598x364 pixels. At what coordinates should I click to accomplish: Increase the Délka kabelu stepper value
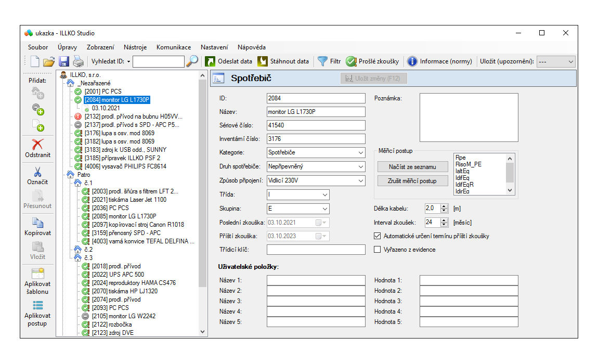(444, 207)
